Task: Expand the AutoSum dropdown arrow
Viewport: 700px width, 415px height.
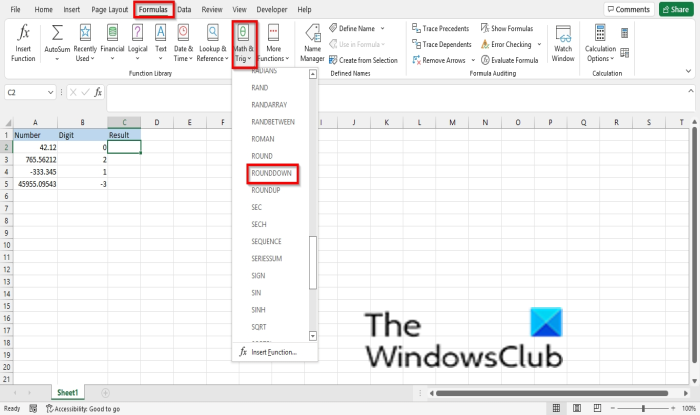Action: click(x=57, y=59)
